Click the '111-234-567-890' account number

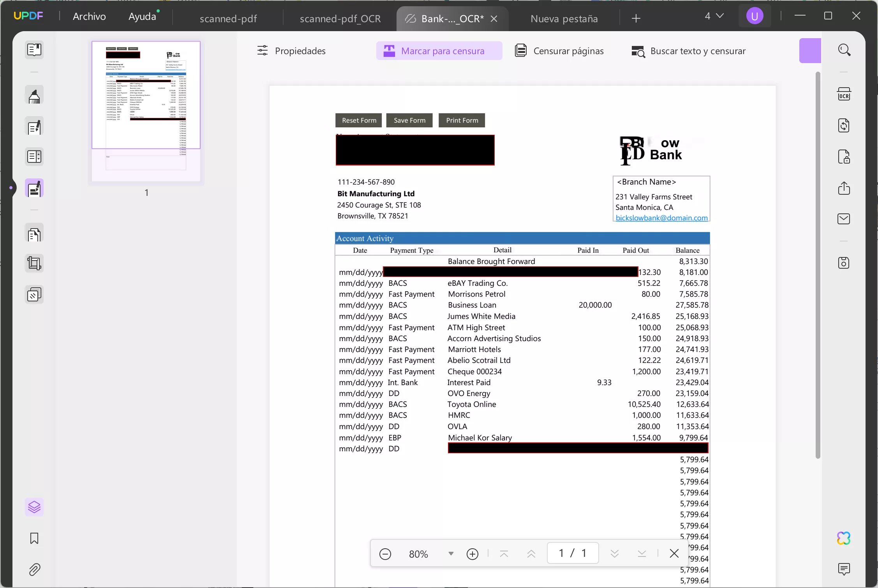pyautogui.click(x=366, y=182)
